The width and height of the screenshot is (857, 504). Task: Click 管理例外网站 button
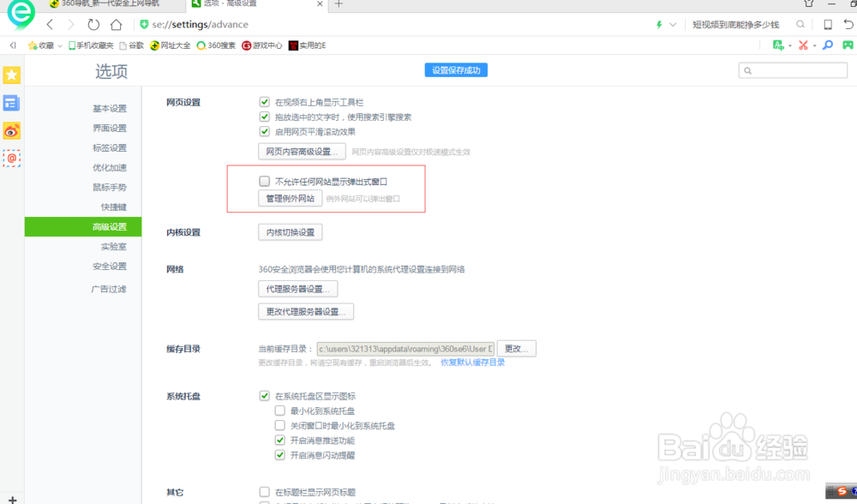coord(291,199)
